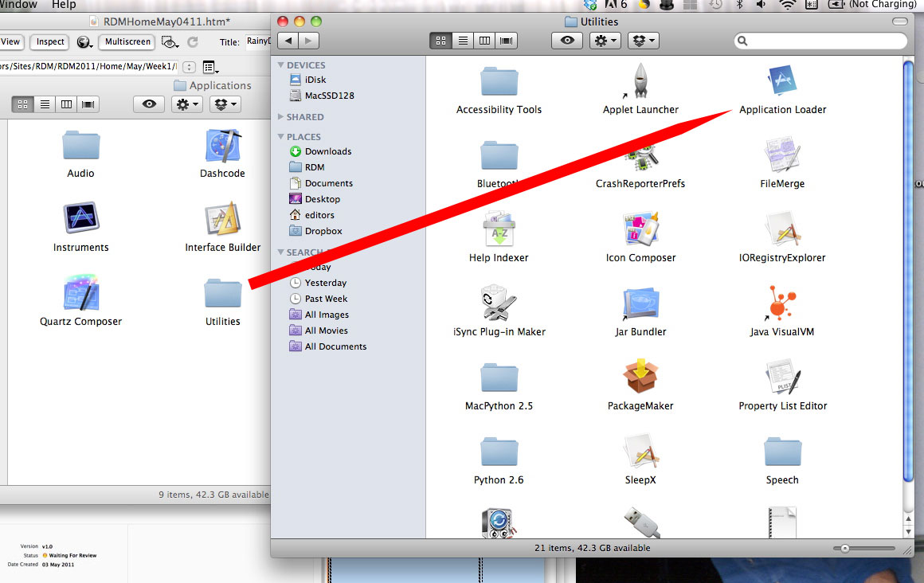Screen dimensions: 924x583
Task: Switch the Applications window to list view
Action: (45, 104)
